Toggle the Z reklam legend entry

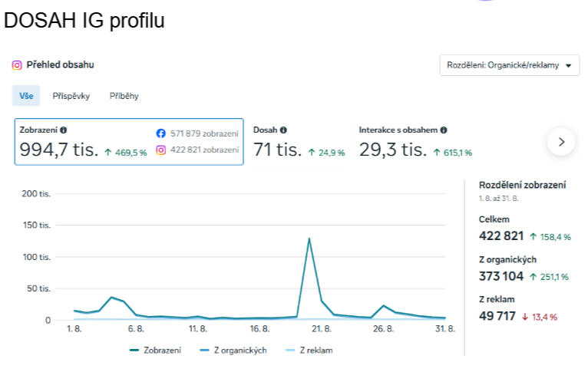tap(309, 351)
